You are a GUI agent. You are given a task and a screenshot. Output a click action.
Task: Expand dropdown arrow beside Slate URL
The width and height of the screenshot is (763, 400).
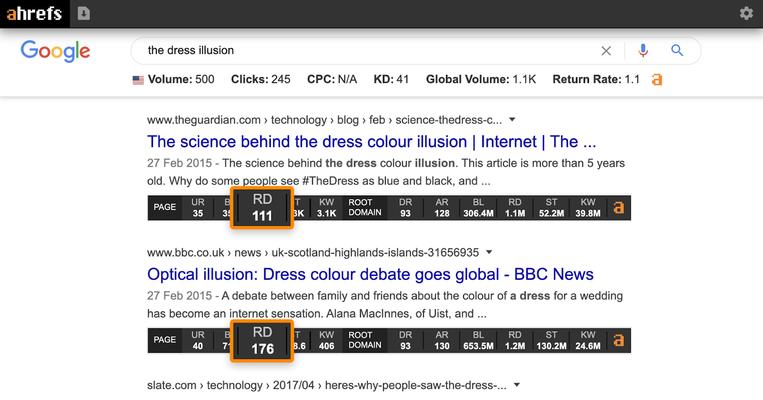point(517,385)
